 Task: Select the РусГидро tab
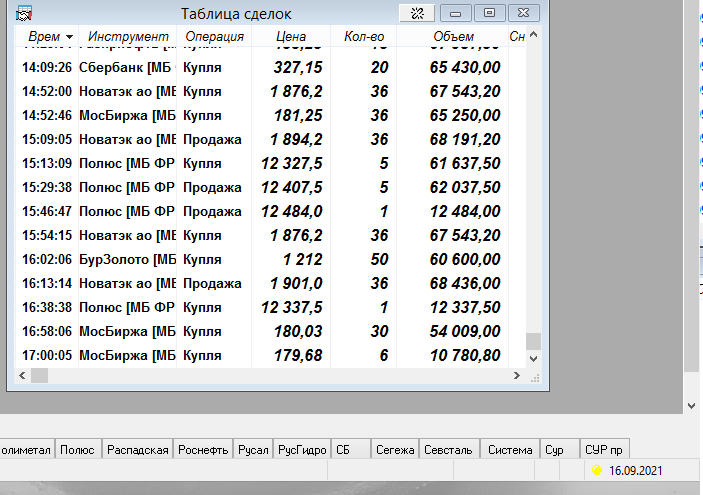pyautogui.click(x=302, y=449)
